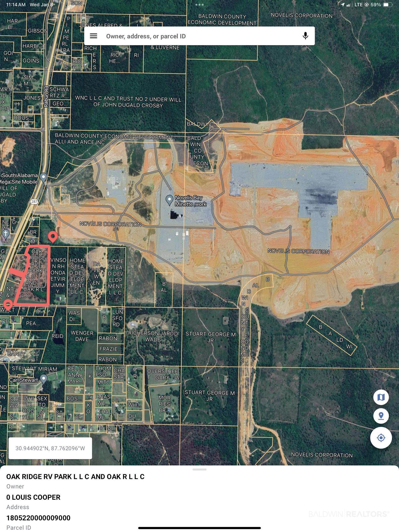Select the VINSON RHONDA parcel

click(x=58, y=276)
